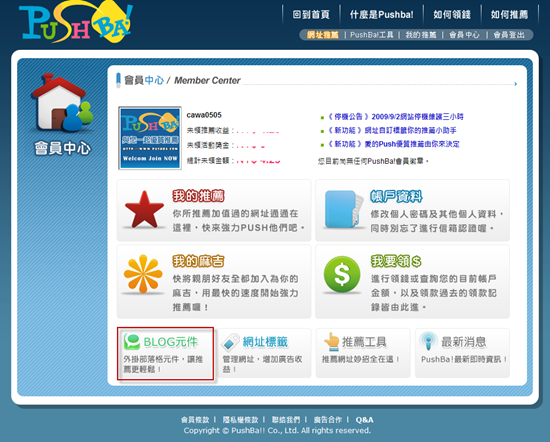
Task: Go to 回到首頁 in top navigation
Action: coord(311,14)
